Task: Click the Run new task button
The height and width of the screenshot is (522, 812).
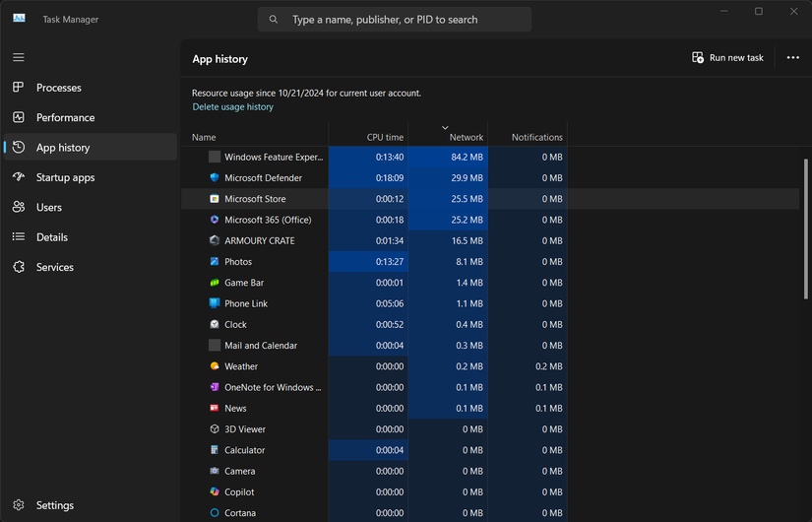Action: pyautogui.click(x=728, y=58)
